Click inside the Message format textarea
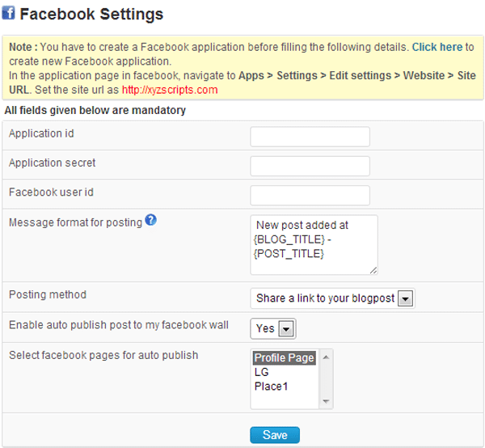This screenshot has height=448, width=485. pyautogui.click(x=314, y=245)
